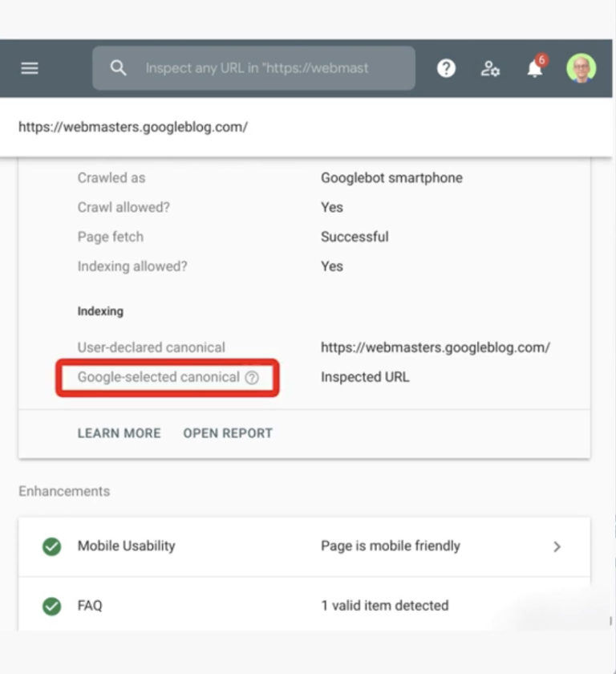Viewport: 616px width, 674px height.
Task: Open the user settings icon
Action: [x=490, y=68]
